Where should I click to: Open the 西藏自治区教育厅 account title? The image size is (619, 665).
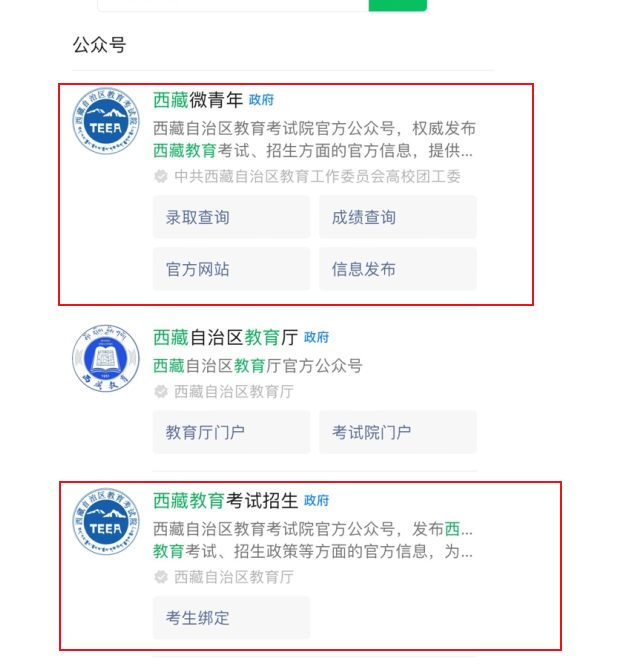(x=226, y=338)
